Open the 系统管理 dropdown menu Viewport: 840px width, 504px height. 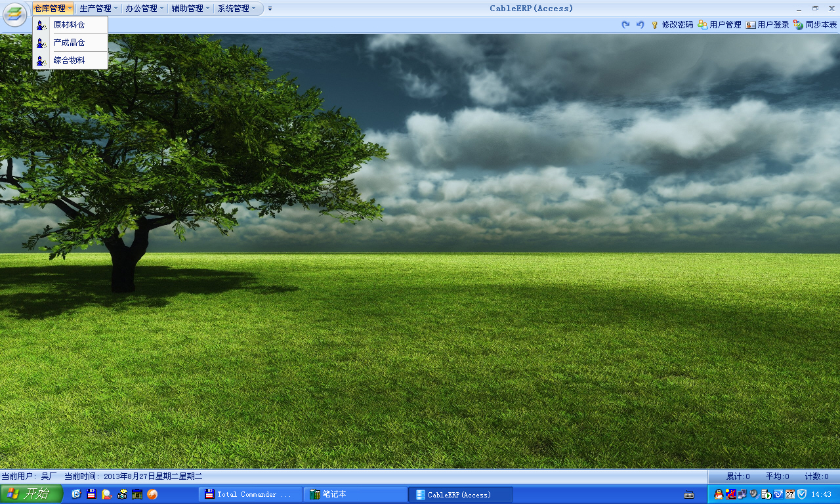236,9
